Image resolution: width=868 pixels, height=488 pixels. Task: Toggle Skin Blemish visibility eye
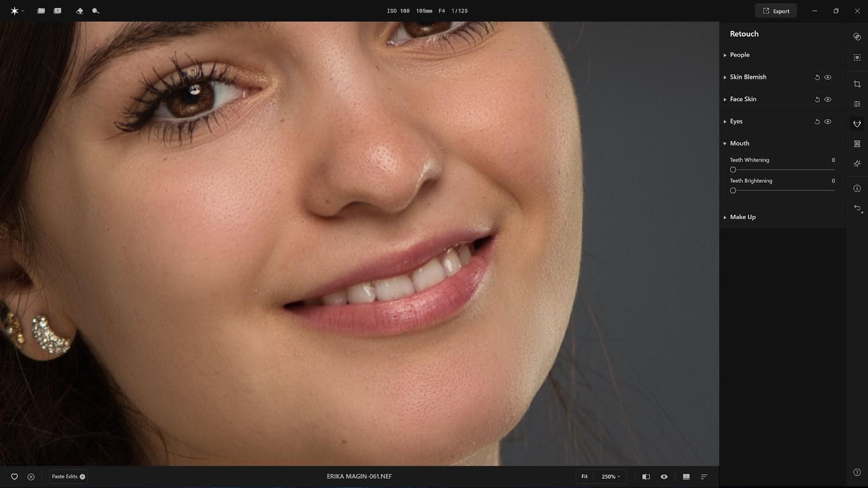[828, 78]
